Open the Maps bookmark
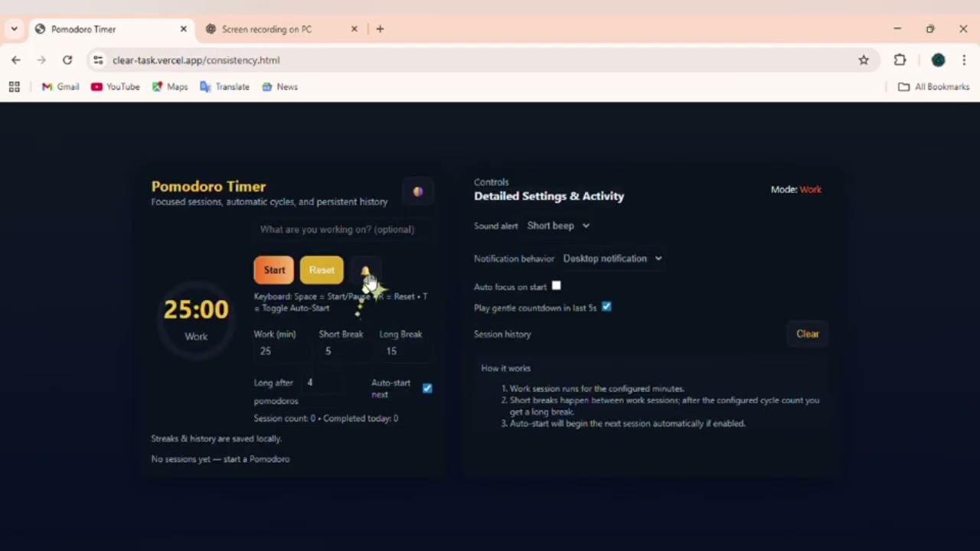The image size is (980, 551). (170, 86)
